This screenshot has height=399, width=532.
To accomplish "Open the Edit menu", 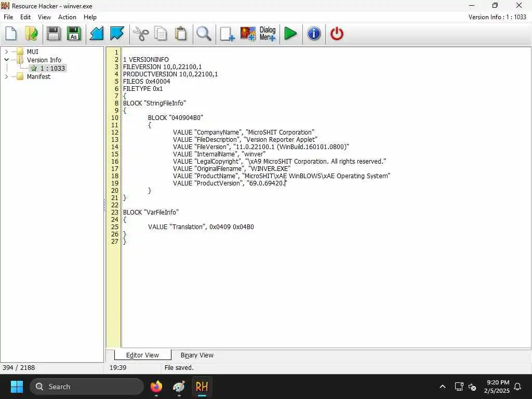I will (x=25, y=17).
